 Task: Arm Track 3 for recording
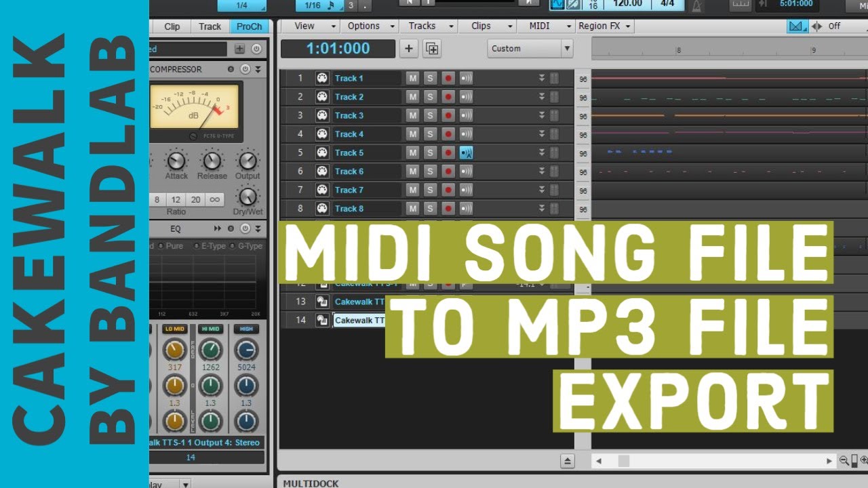point(448,115)
